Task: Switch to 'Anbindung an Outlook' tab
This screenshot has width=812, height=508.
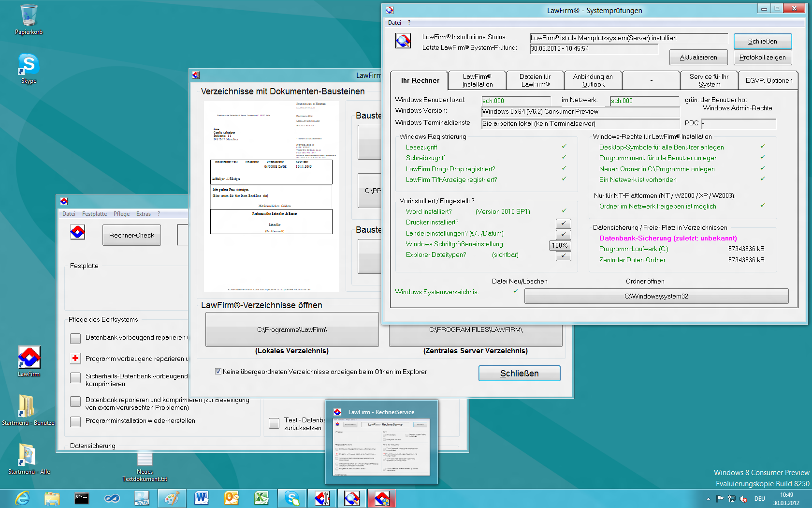Action: 593,80
